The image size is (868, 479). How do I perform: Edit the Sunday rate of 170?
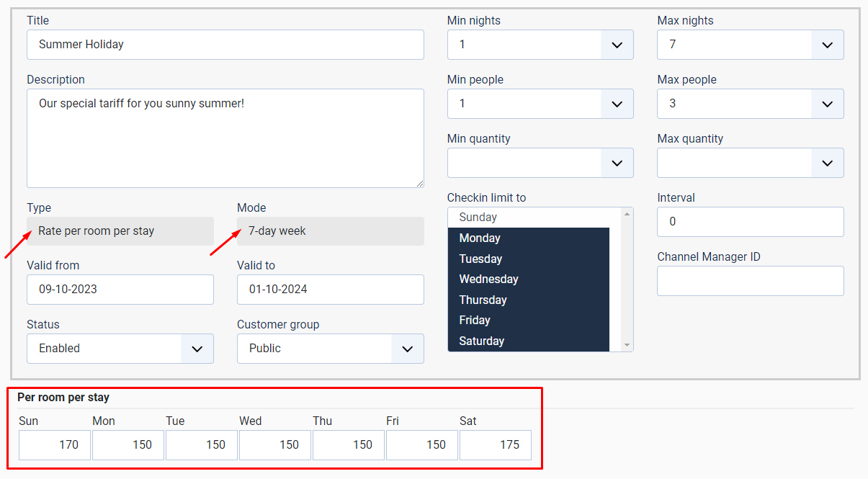tap(54, 444)
